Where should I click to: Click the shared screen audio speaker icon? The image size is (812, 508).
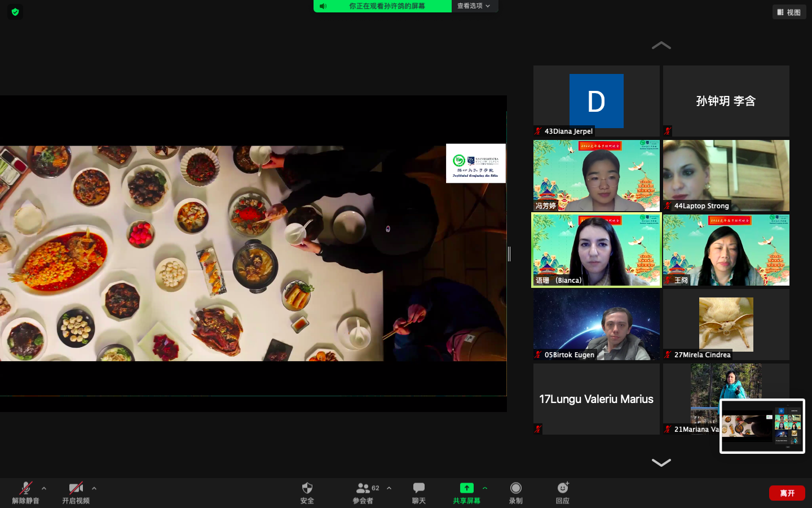coord(323,6)
